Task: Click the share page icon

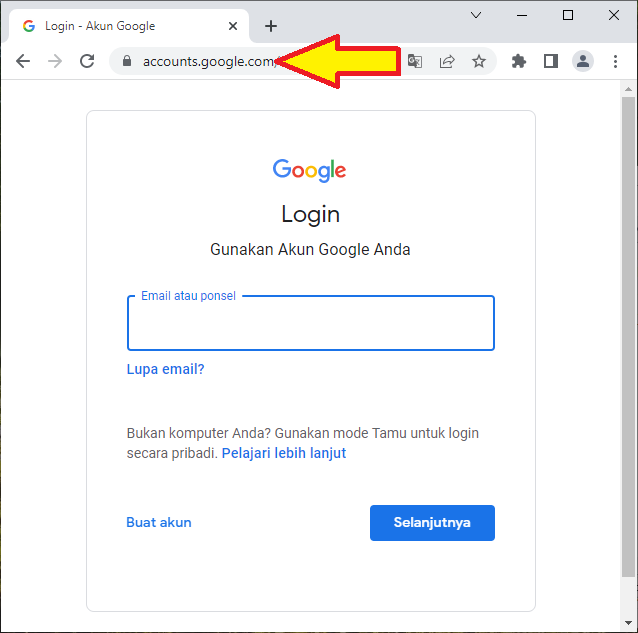Action: click(x=447, y=61)
